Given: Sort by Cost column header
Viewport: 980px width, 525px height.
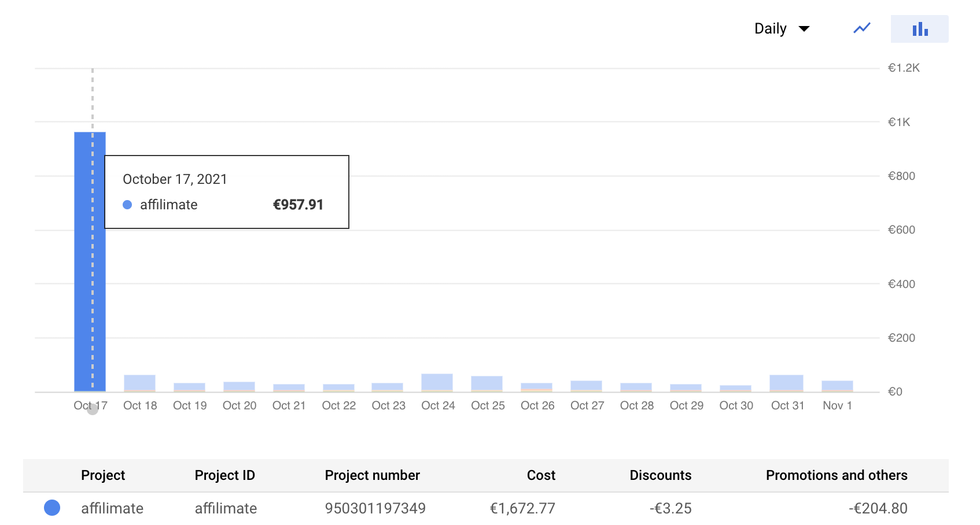Looking at the screenshot, I should (x=541, y=475).
